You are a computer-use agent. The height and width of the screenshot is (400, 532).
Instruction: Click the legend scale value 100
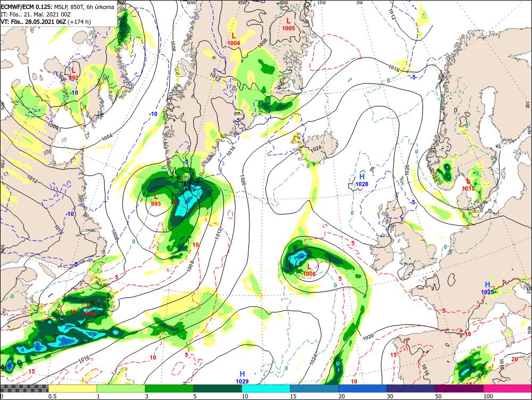(x=488, y=396)
